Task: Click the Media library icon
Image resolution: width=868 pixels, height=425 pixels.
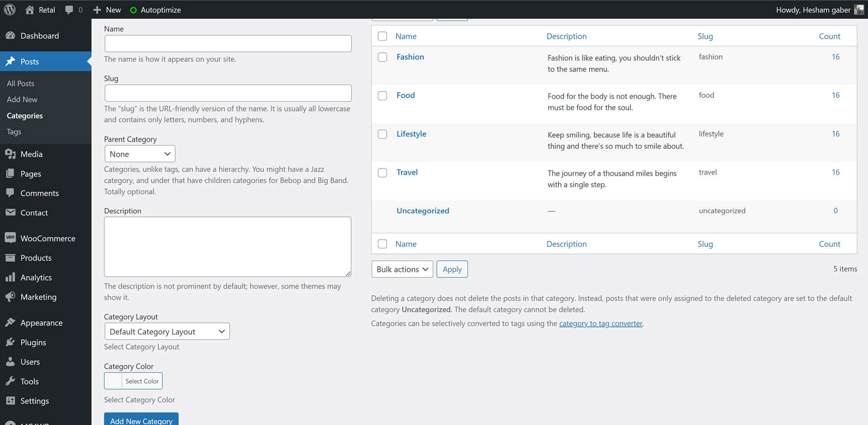Action: 10,154
